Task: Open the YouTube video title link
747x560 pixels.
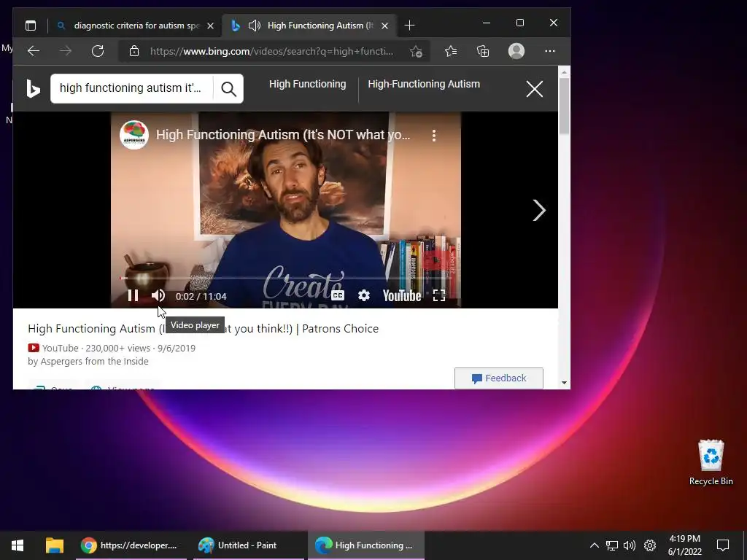Action: 283,135
